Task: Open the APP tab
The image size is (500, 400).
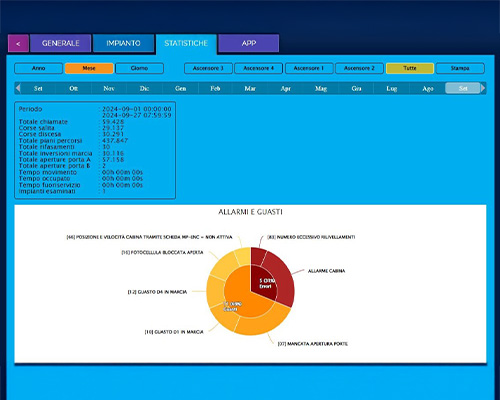Action: coord(249,43)
